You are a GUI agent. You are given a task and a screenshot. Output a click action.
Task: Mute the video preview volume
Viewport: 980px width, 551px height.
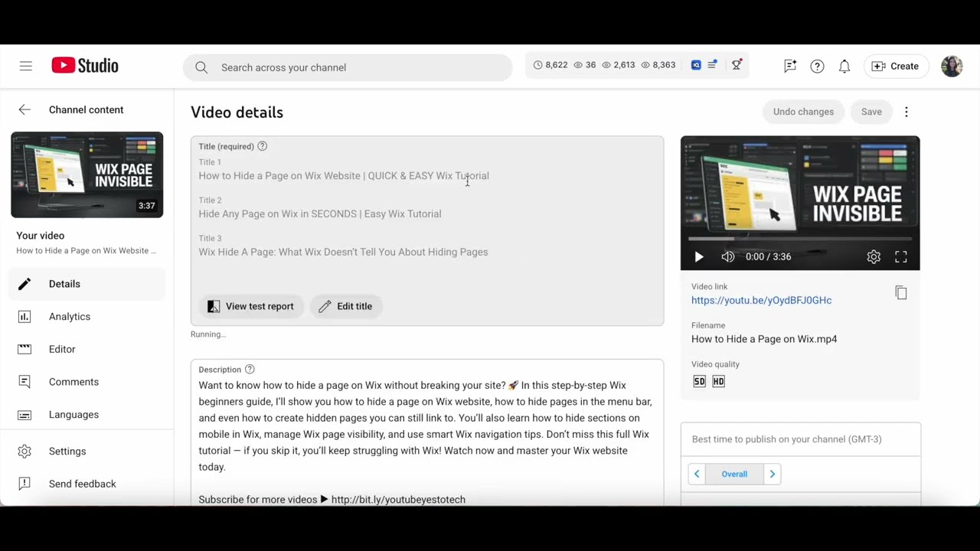[x=728, y=257]
